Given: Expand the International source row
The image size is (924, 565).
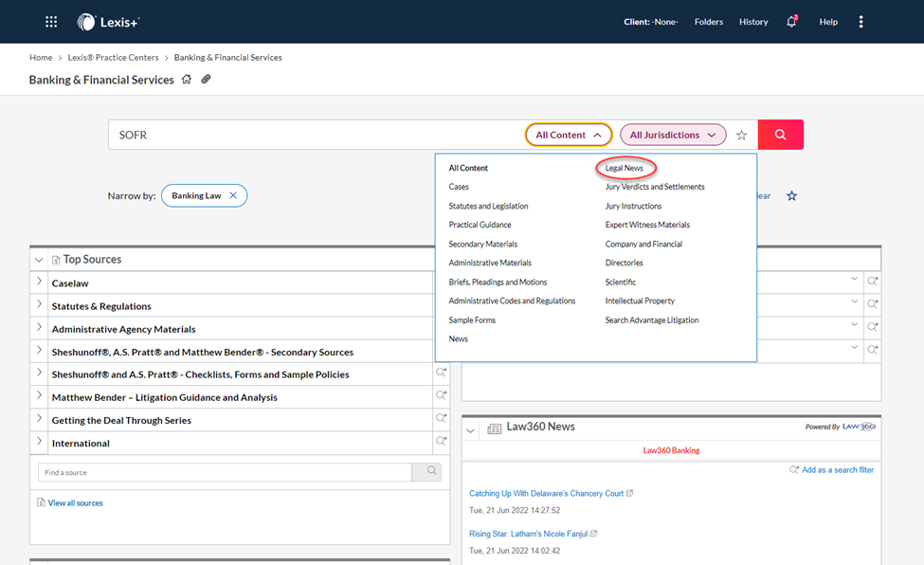Looking at the screenshot, I should pos(40,441).
